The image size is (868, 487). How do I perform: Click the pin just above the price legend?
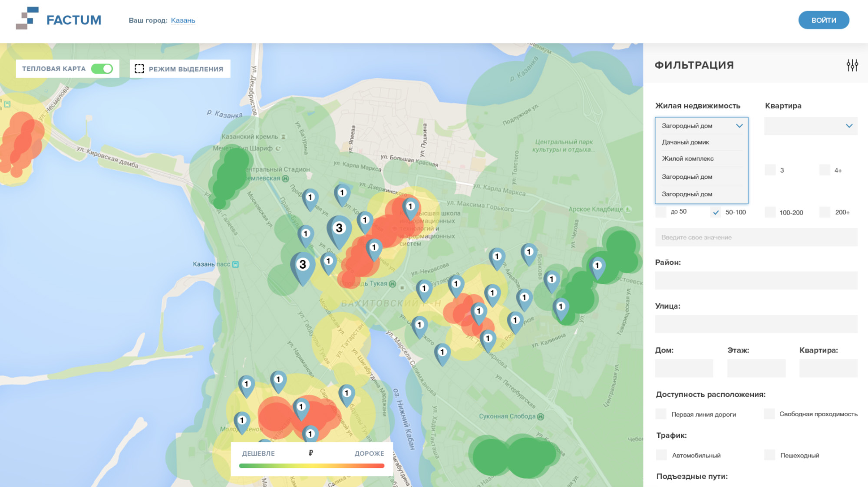pyautogui.click(x=310, y=434)
